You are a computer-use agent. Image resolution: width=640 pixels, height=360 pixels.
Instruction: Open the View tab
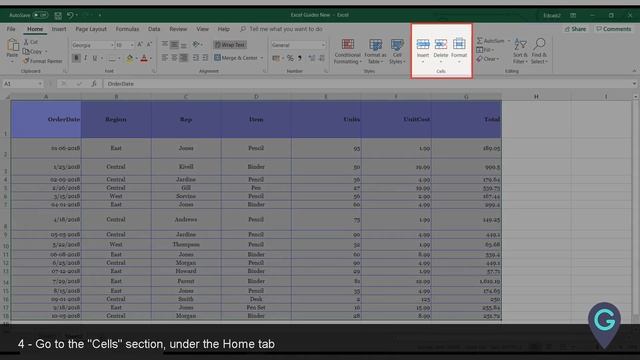(202, 29)
